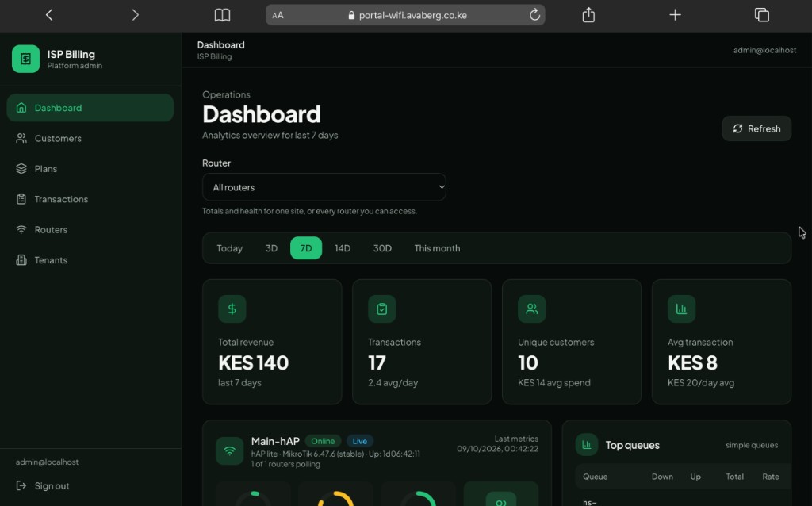Open Dashboard in the sidebar
This screenshot has height=506, width=812.
tap(90, 108)
